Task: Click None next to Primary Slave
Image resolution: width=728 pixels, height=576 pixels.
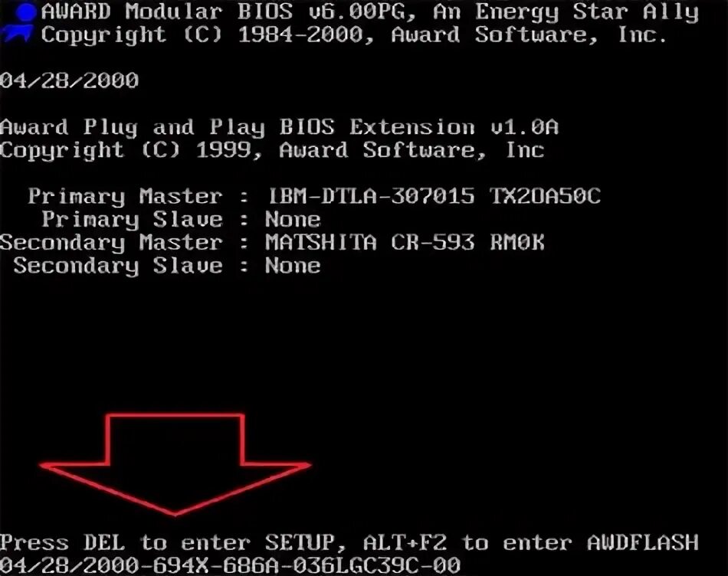Action: 293,219
